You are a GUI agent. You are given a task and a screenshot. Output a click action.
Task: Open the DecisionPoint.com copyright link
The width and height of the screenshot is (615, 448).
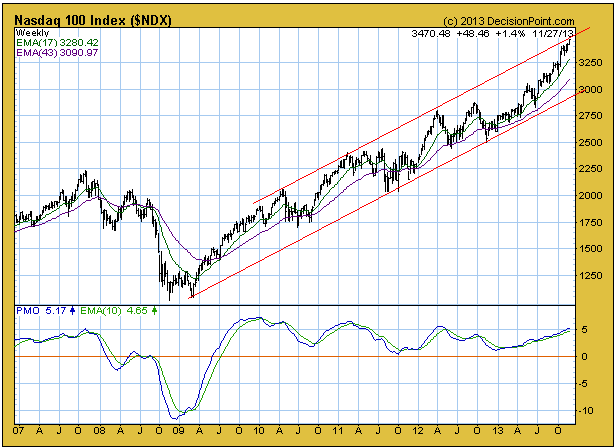521,21
